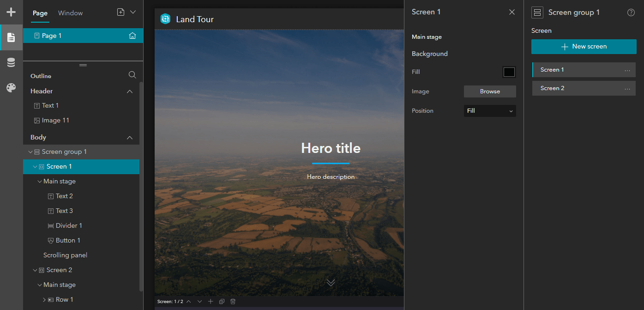
Task: Close the Screen 1 settings panel
Action: 512,12
